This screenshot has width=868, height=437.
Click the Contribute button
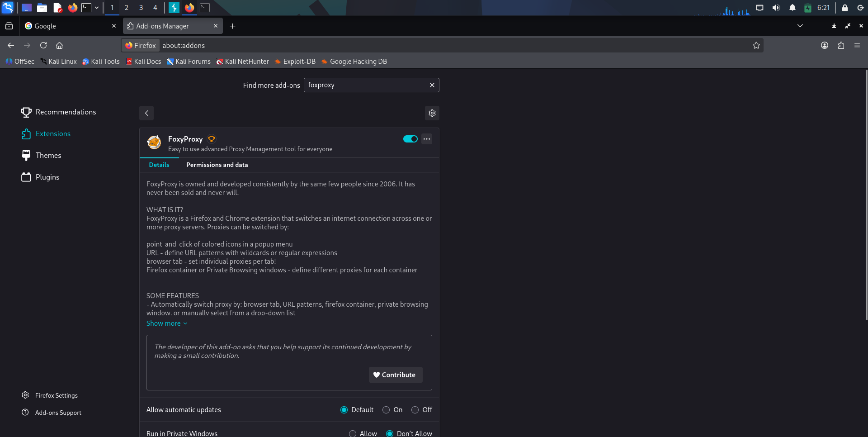(396, 375)
